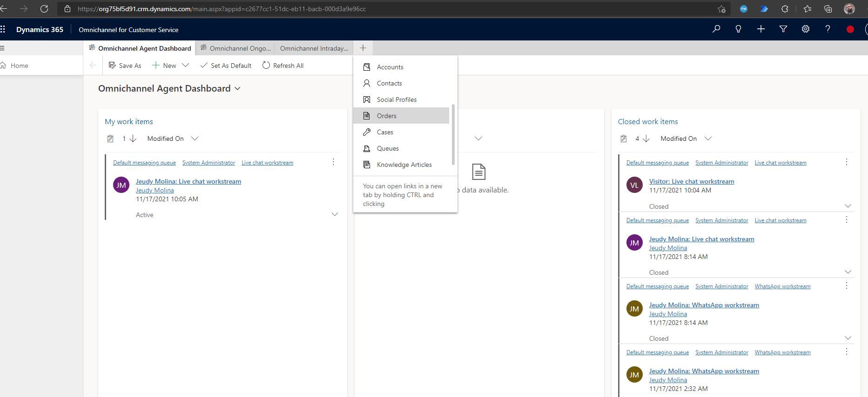Click the browser profile avatar
The image size is (868, 397).
point(849,9)
